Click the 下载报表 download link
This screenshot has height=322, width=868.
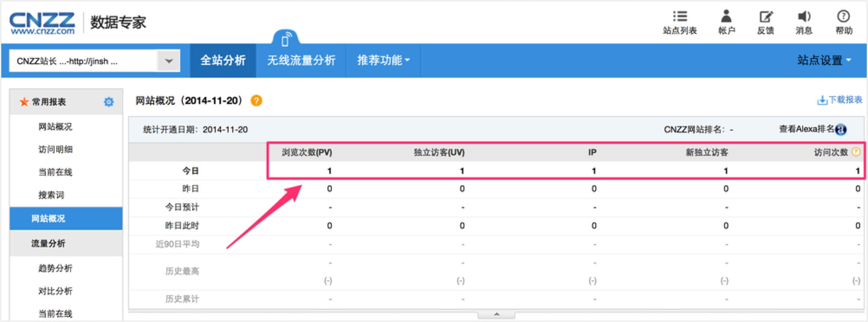839,100
